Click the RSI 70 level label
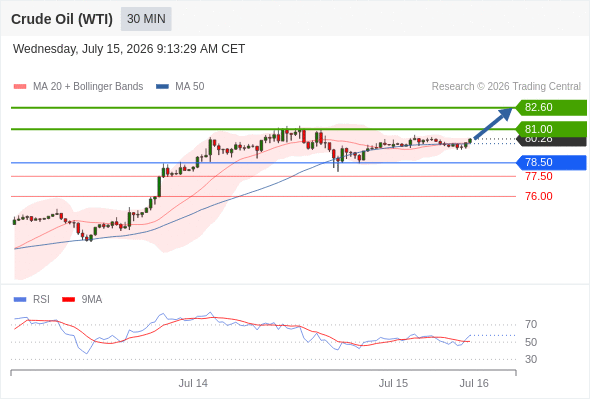The width and height of the screenshot is (590, 400). click(531, 324)
